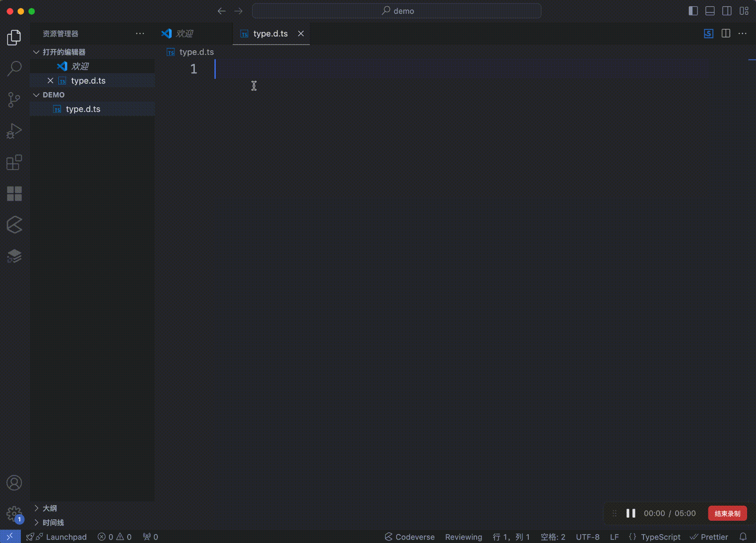Open the Extensions view
Screen dimensions: 756x543
(14, 162)
